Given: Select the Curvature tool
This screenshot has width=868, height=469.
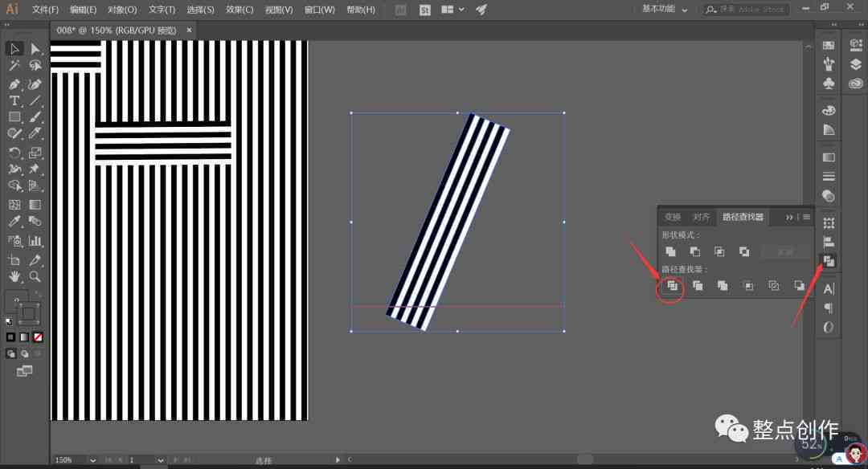Looking at the screenshot, I should tap(35, 84).
